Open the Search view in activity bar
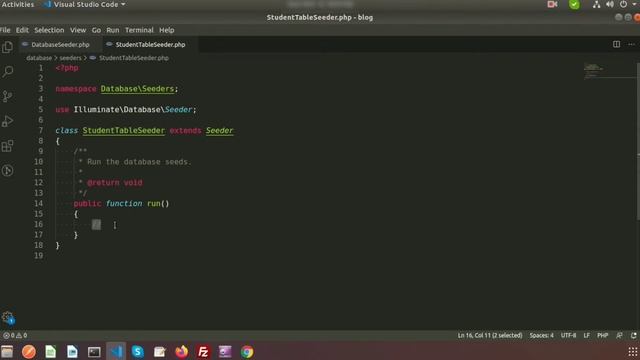 point(7,72)
